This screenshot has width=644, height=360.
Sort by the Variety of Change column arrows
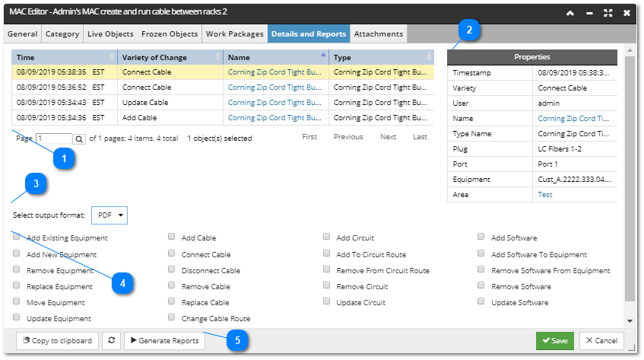pyautogui.click(x=217, y=57)
